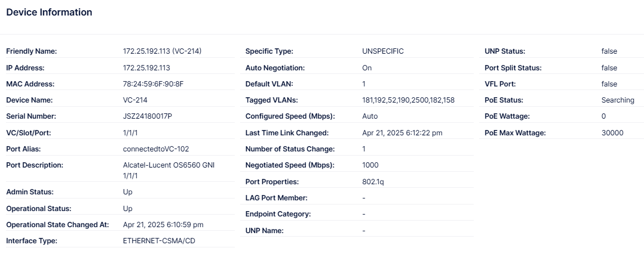644x254 pixels.
Task: Click the UNP Status value false
Action: click(609, 51)
